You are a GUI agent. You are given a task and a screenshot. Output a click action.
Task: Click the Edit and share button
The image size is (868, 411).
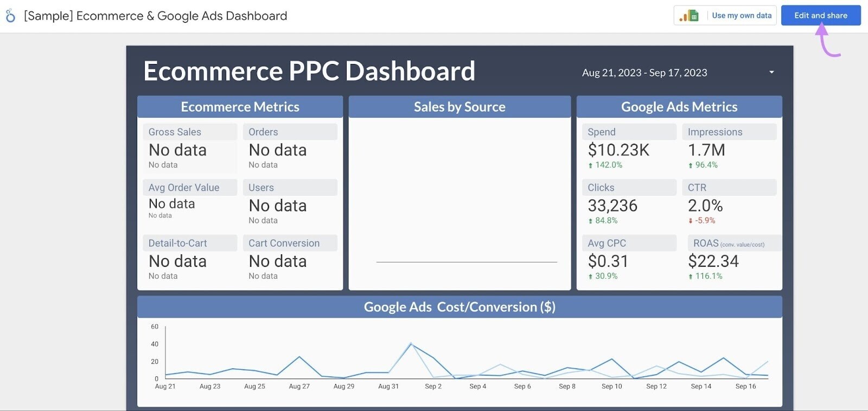(821, 15)
